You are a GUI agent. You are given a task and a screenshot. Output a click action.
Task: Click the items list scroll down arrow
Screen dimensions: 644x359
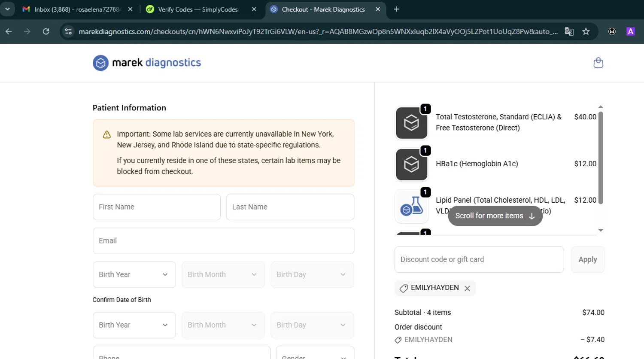[x=601, y=231]
